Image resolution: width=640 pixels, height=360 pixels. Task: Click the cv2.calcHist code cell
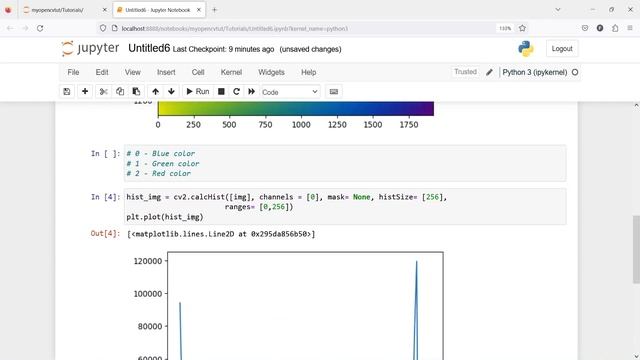click(345, 207)
